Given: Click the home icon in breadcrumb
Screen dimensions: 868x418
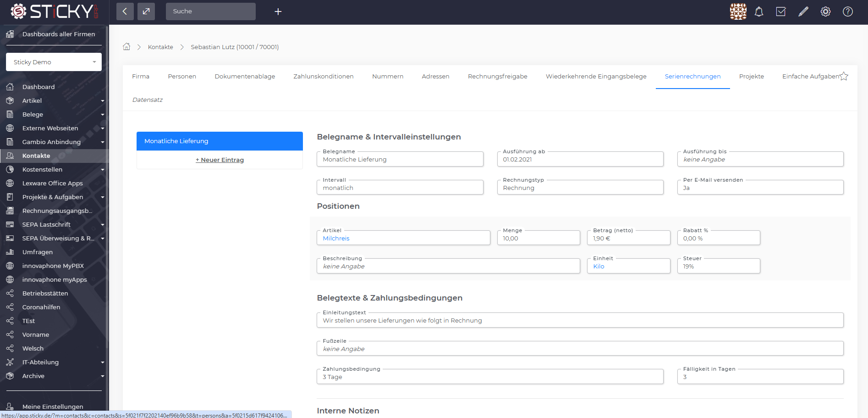Looking at the screenshot, I should click(x=126, y=46).
